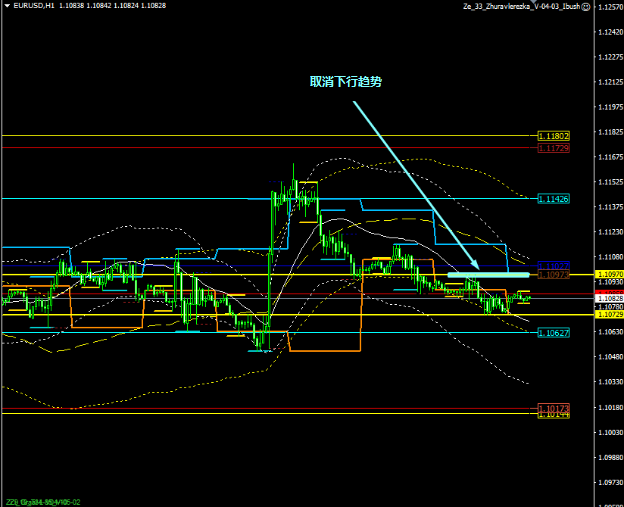Click 1.09730 on the price scale
624x507 pixels.
pyautogui.click(x=608, y=482)
